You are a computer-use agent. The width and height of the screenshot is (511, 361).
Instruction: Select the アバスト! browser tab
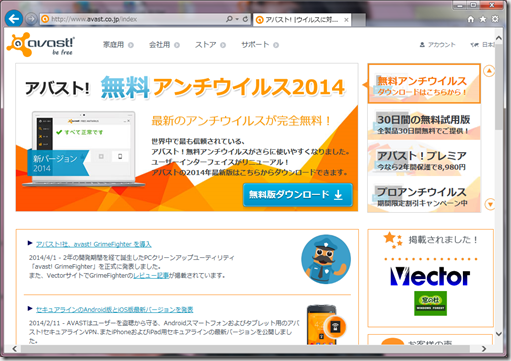point(302,20)
